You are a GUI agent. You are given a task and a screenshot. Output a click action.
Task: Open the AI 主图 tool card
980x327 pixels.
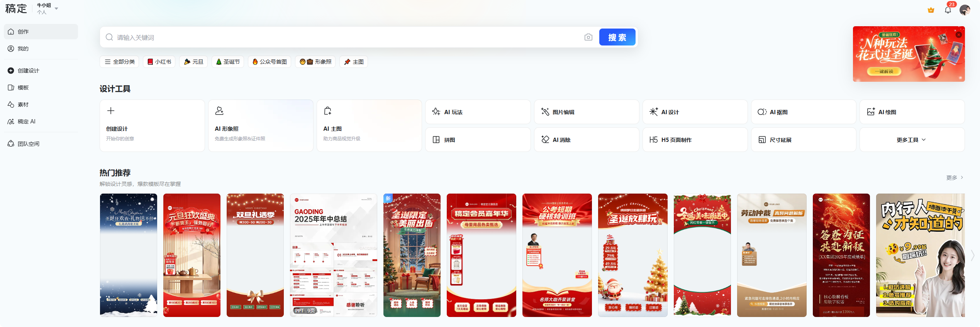(369, 126)
